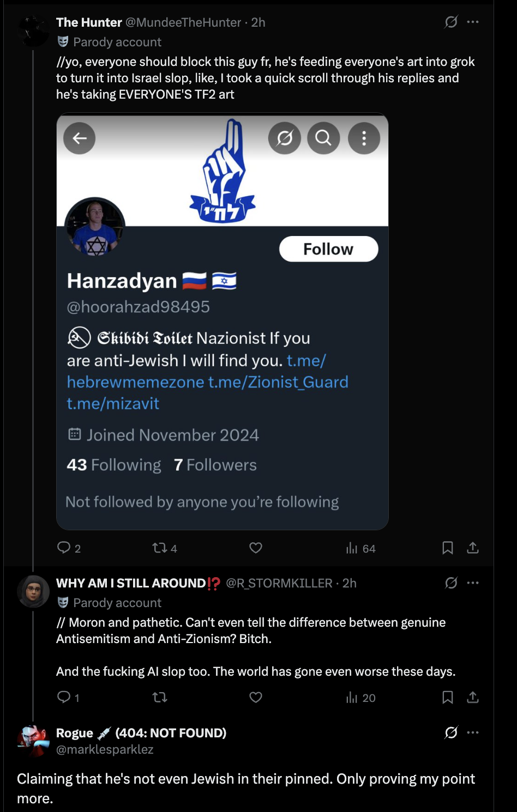Image resolution: width=517 pixels, height=812 pixels.
Task: Bookmark The Hunter's post
Action: [447, 548]
